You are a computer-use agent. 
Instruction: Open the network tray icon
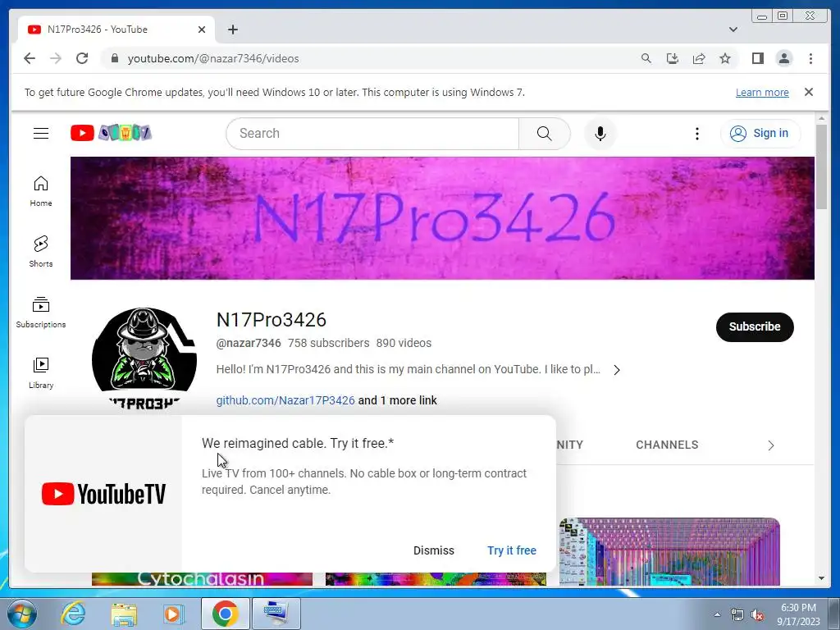coord(737,614)
